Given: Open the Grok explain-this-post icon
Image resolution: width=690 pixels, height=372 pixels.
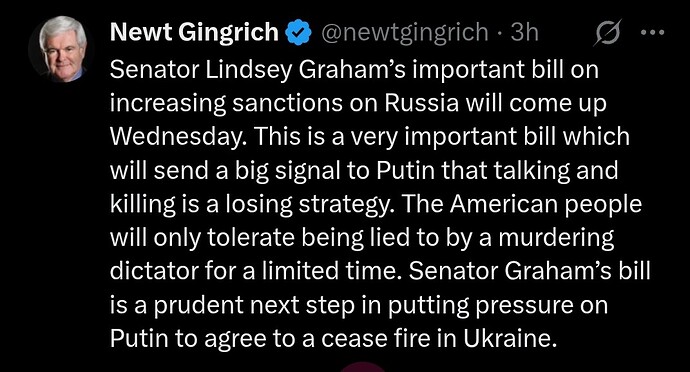Looking at the screenshot, I should click(608, 32).
